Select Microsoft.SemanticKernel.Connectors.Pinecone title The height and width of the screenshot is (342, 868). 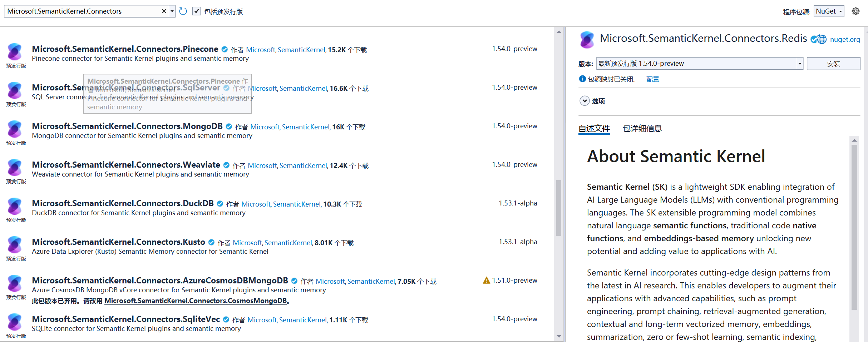click(125, 49)
